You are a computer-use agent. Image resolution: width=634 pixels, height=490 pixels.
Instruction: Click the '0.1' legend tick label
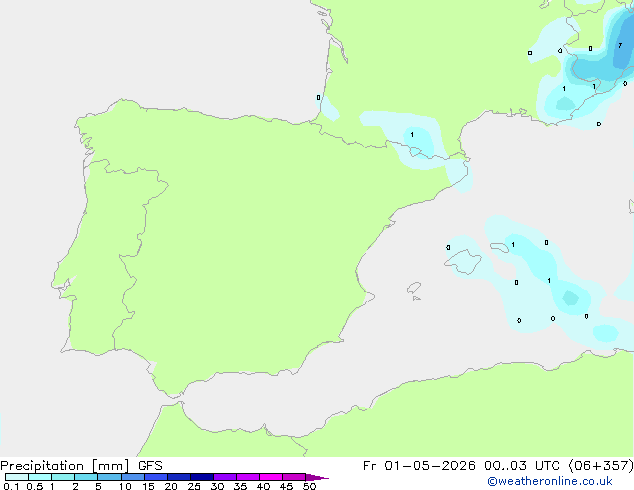pos(11,486)
